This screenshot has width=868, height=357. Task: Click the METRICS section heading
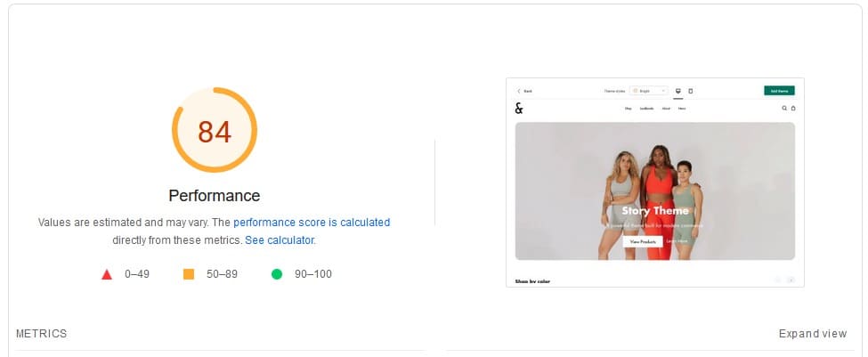click(x=41, y=334)
